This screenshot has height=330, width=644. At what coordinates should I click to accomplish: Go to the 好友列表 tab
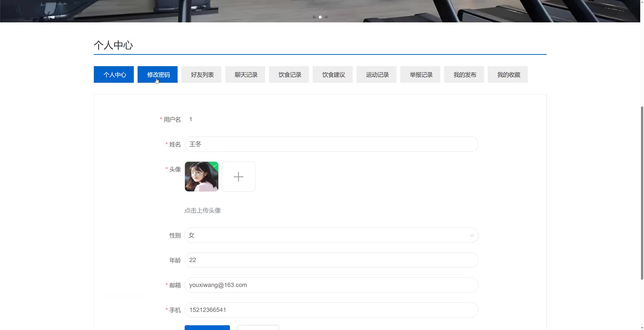(x=201, y=74)
